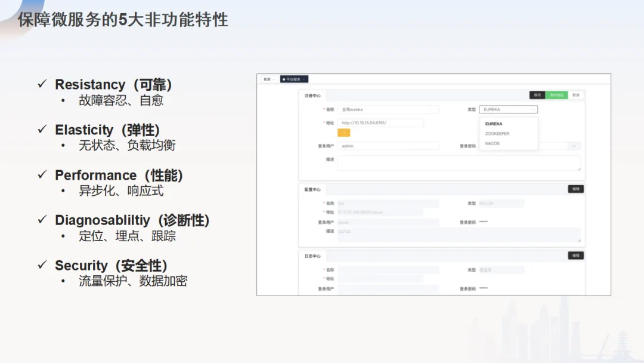This screenshot has width=644, height=363.
Task: Click the 编辑 button in 日志中心
Action: click(x=576, y=256)
